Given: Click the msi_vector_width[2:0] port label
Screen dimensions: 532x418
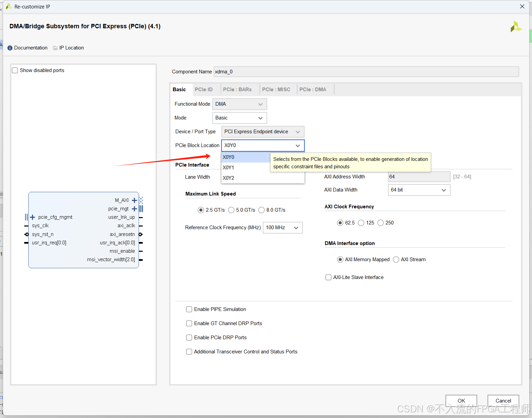Looking at the screenshot, I should click(111, 259).
